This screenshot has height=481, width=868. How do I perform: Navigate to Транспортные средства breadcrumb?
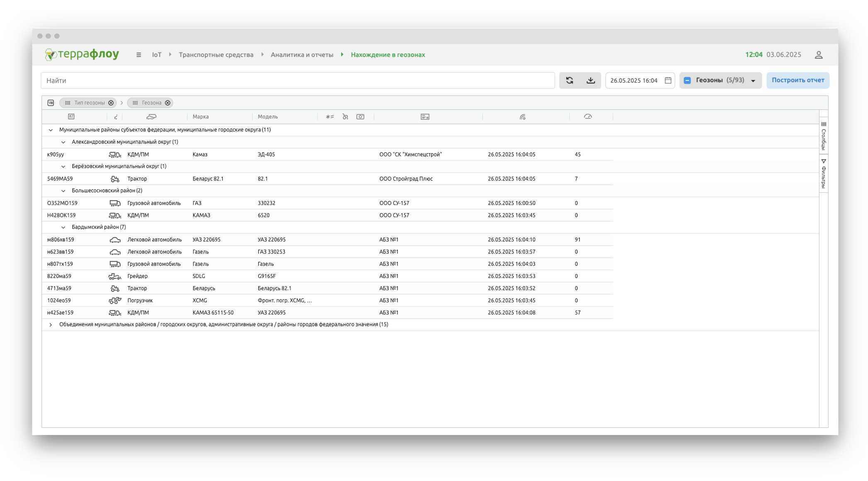(x=216, y=55)
